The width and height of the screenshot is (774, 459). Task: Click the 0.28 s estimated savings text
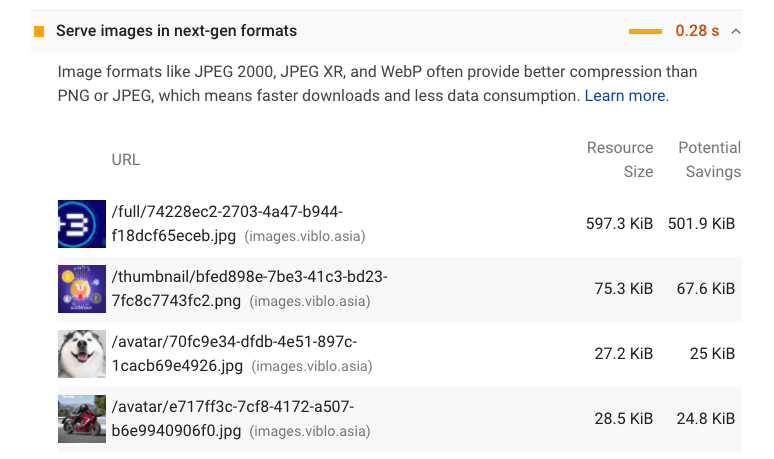point(697,31)
